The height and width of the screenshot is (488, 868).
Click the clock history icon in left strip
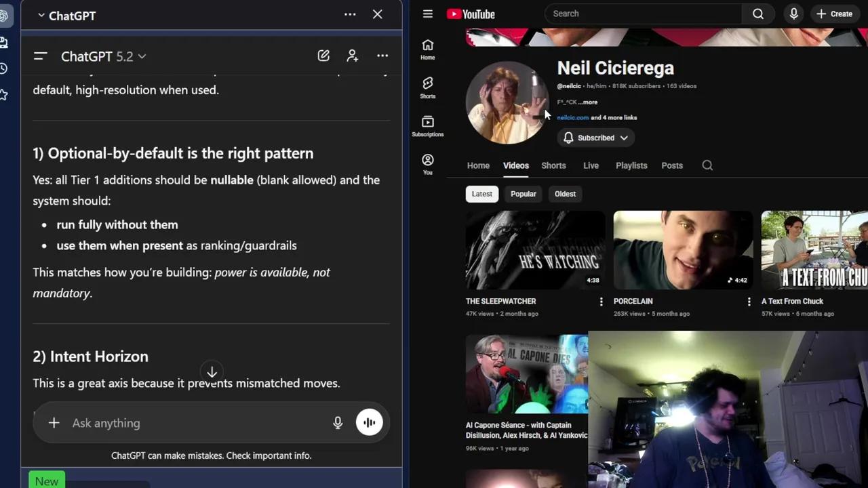click(3, 68)
